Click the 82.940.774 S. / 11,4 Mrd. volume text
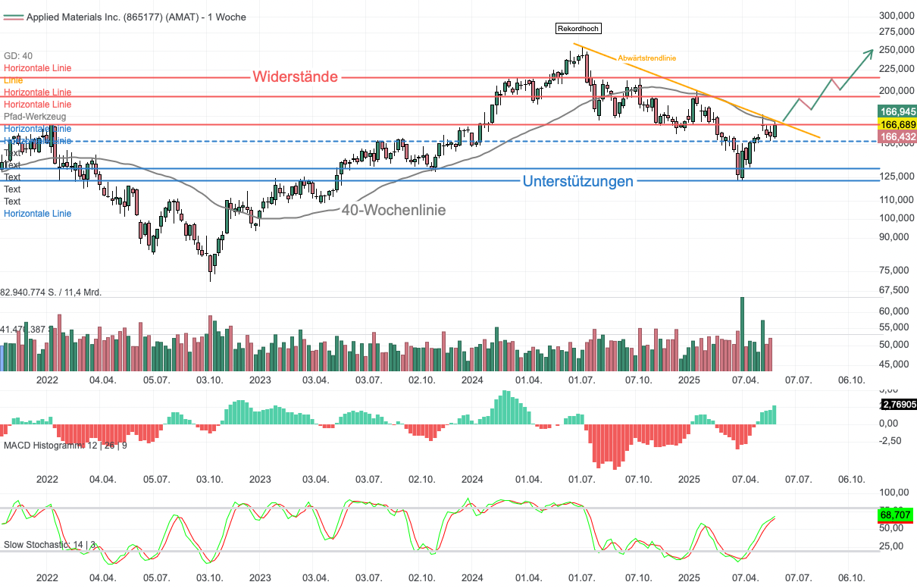The image size is (917, 588). click(x=51, y=292)
